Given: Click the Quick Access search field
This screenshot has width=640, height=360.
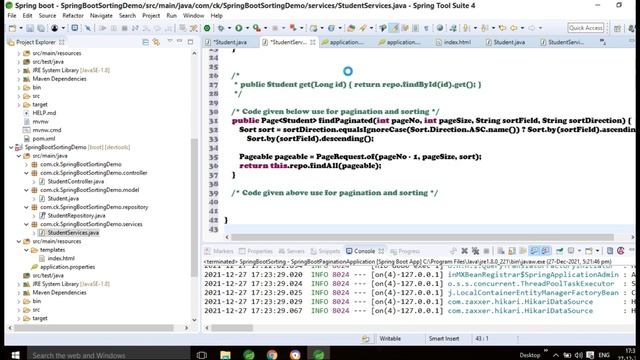Looking at the screenshot, I should pos(585,28).
